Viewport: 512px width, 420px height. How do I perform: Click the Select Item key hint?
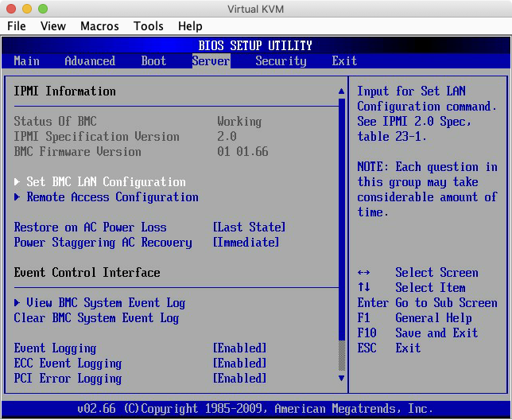click(x=412, y=288)
